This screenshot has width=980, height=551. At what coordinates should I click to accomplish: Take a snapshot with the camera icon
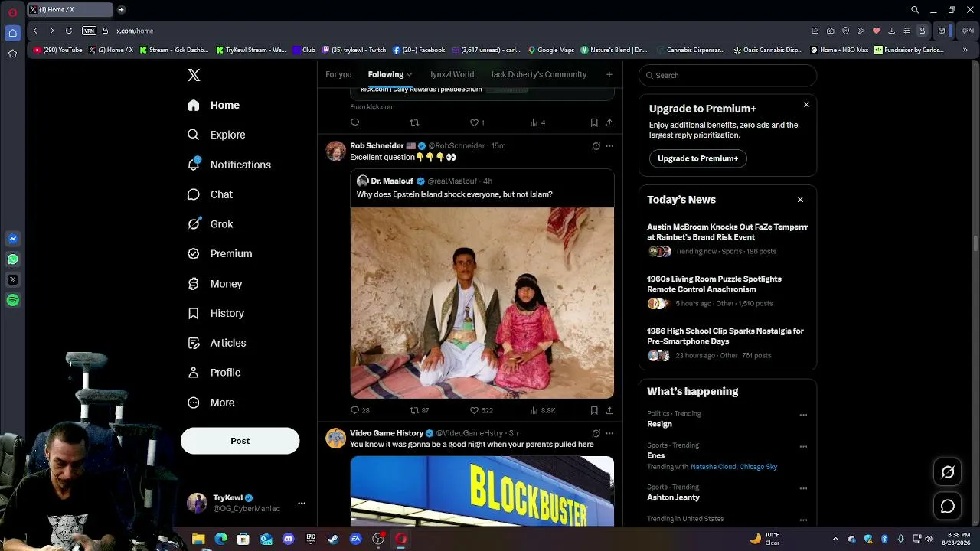(x=831, y=31)
